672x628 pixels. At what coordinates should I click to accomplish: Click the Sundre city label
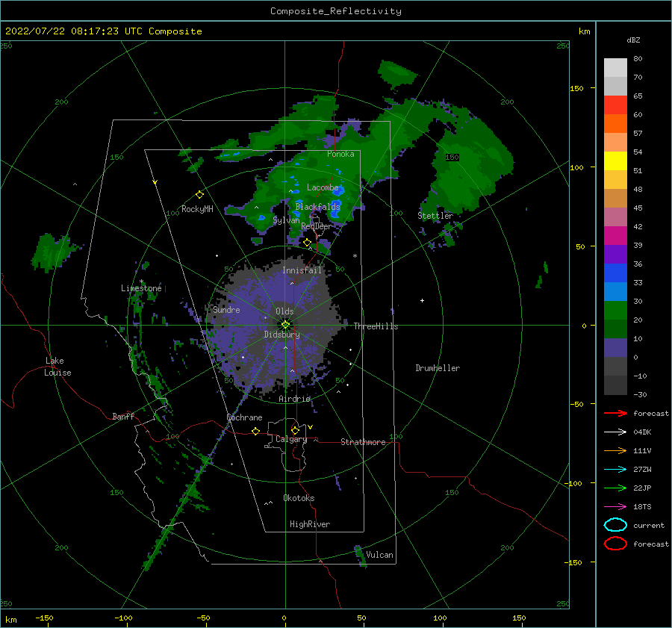click(226, 309)
